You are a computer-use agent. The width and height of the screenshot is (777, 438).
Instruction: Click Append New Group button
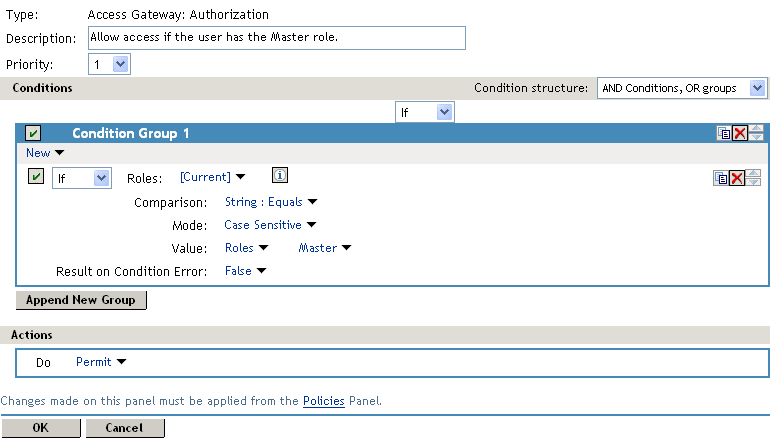82,300
